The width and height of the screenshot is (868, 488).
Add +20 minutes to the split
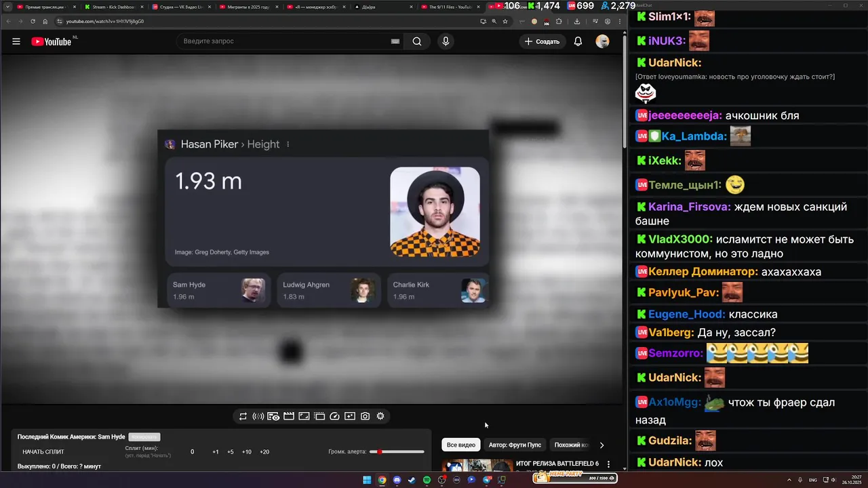[x=264, y=452]
